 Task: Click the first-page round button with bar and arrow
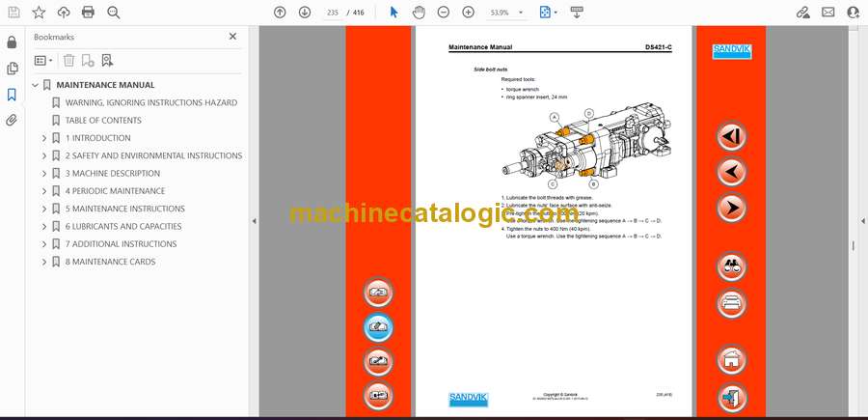pos(731,136)
